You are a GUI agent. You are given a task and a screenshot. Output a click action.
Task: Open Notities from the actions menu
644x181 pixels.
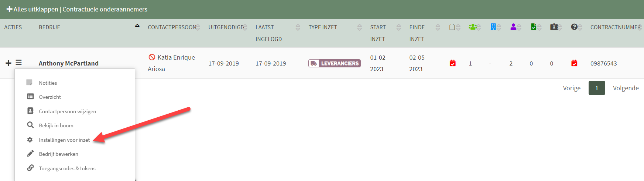click(48, 83)
